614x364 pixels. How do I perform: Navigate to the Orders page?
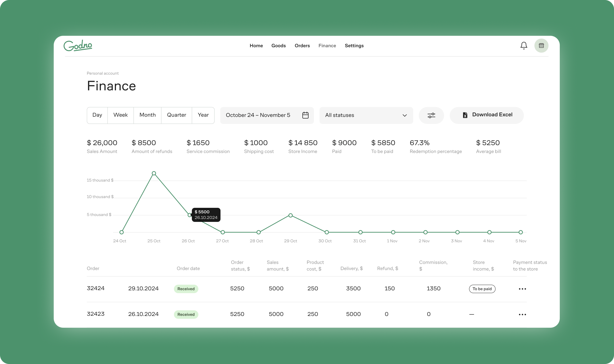[302, 45]
